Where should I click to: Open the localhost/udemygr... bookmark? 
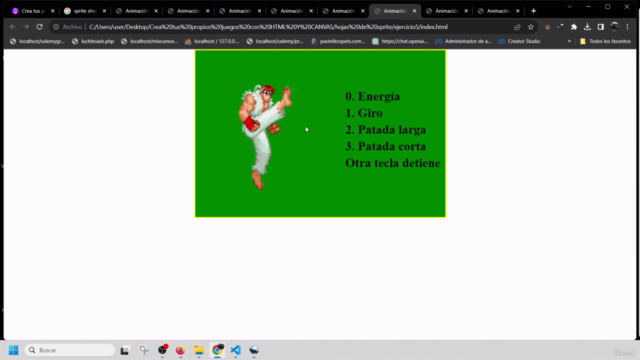point(37,41)
